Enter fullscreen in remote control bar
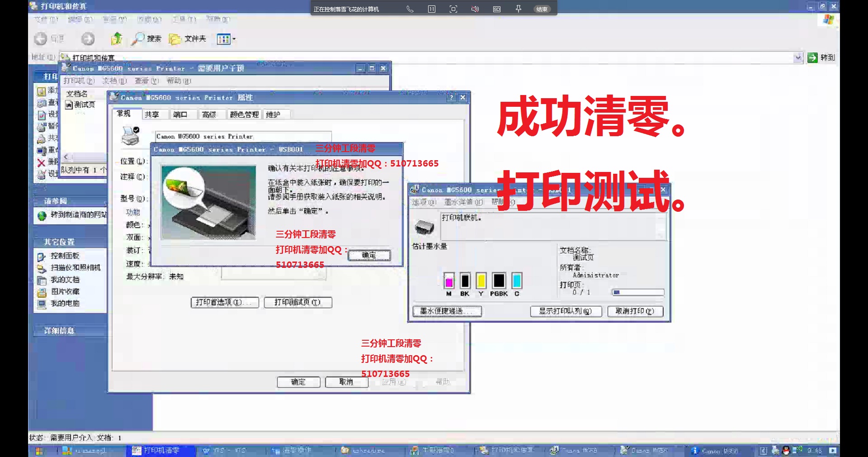The height and width of the screenshot is (457, 868). point(453,9)
